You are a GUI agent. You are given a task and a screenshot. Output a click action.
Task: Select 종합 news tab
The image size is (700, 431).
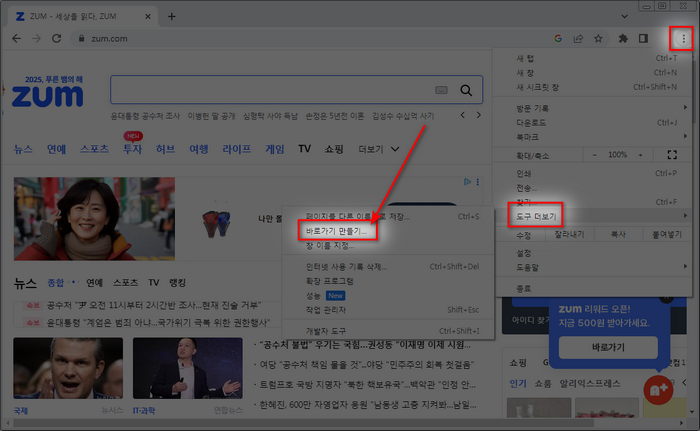[56, 282]
